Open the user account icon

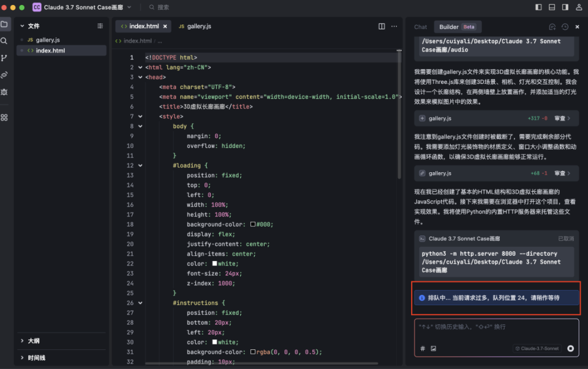(579, 7)
